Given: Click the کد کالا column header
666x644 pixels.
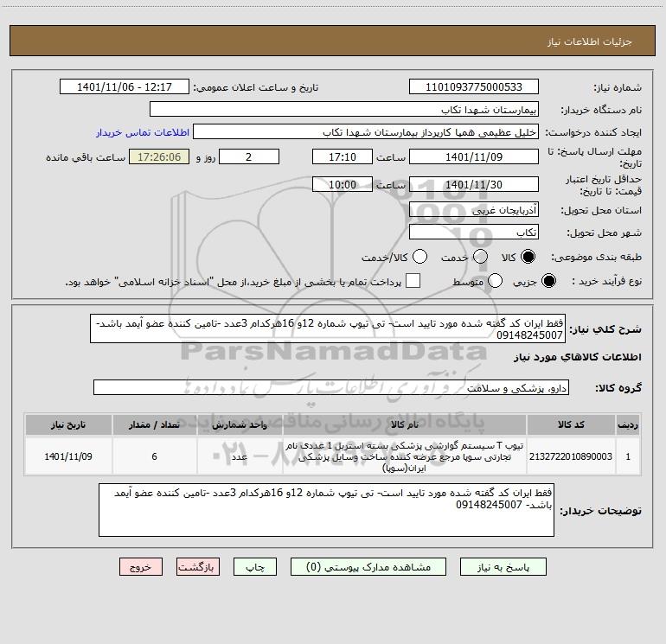Looking at the screenshot, I should 571,424.
